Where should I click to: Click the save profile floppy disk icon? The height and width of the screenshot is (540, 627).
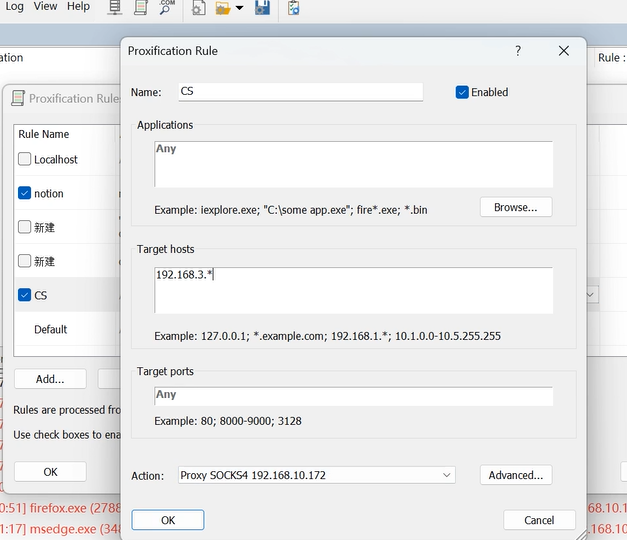click(x=262, y=8)
